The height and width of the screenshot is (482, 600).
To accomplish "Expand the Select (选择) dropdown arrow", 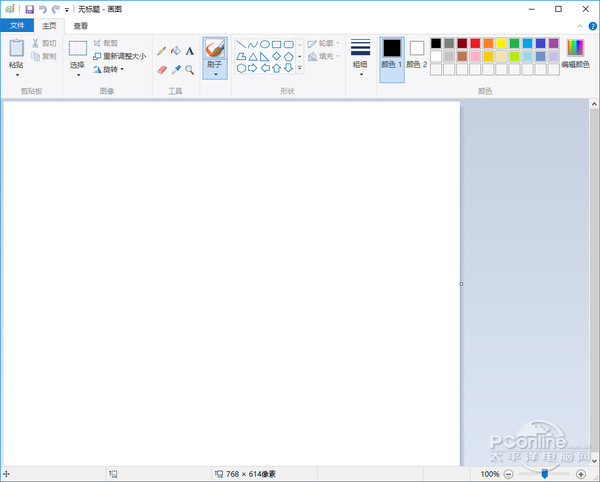I will pos(78,75).
